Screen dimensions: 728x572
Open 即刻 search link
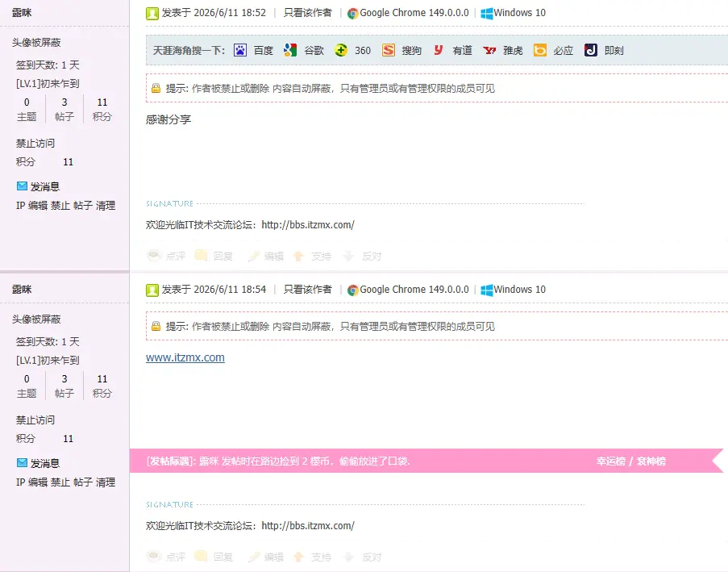click(x=614, y=50)
